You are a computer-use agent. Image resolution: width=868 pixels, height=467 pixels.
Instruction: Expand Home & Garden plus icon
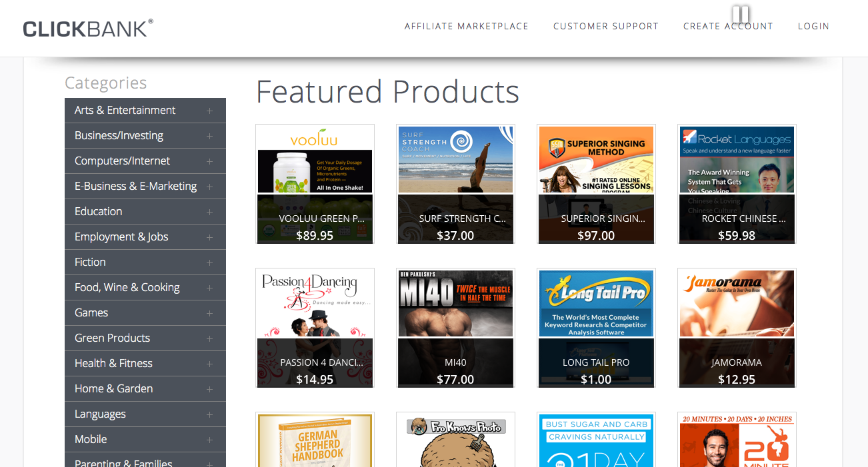coord(209,389)
